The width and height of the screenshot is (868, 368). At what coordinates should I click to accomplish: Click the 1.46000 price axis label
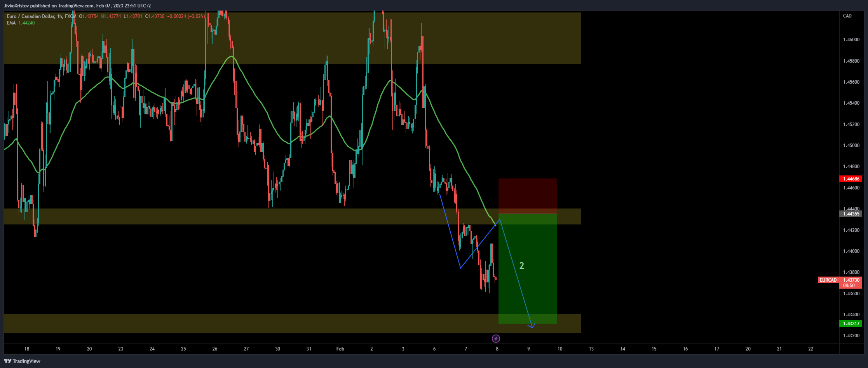(851, 40)
